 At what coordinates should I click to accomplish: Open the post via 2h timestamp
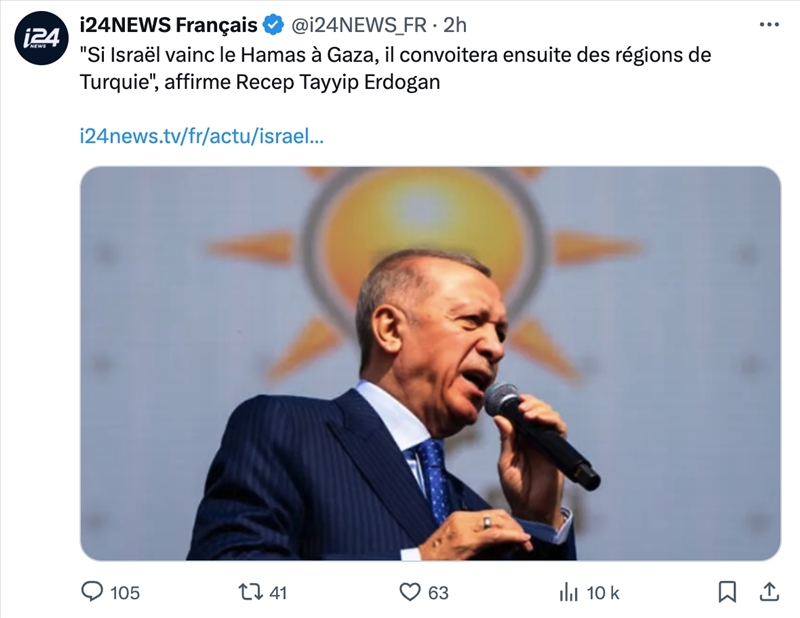pos(454,25)
